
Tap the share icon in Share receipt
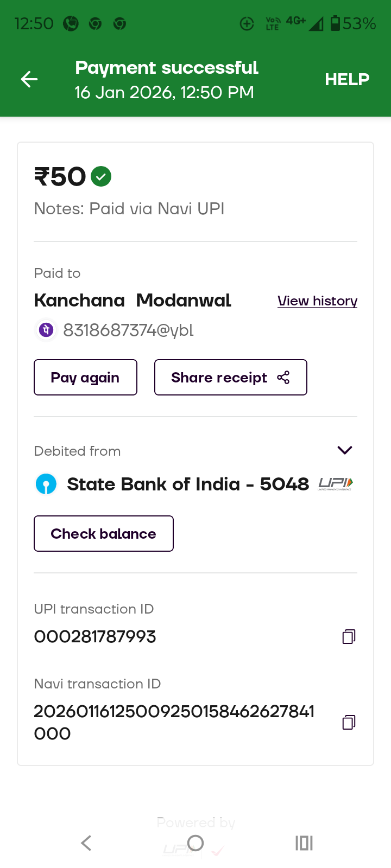click(283, 378)
